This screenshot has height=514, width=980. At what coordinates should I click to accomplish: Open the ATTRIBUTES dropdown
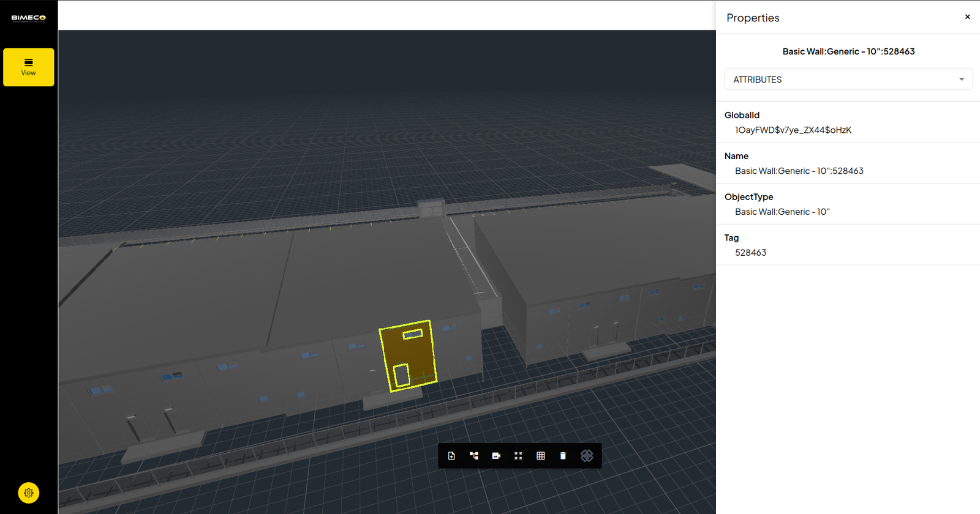(x=848, y=80)
